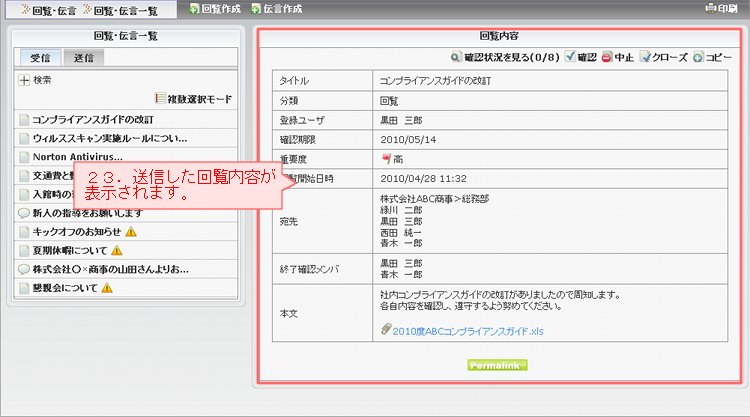750x417 pixels.
Task: Open 回覧・伝言一覧 in the breadcrumb
Action: (x=125, y=11)
